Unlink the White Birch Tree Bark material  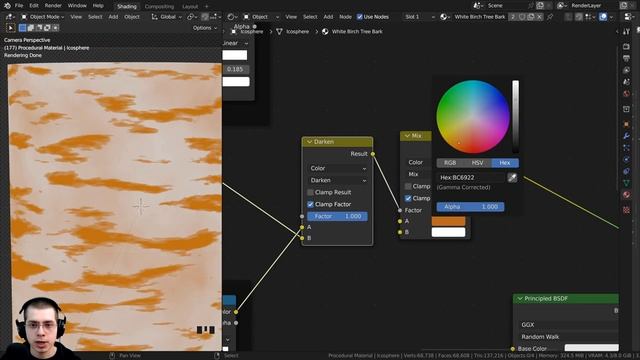click(540, 17)
